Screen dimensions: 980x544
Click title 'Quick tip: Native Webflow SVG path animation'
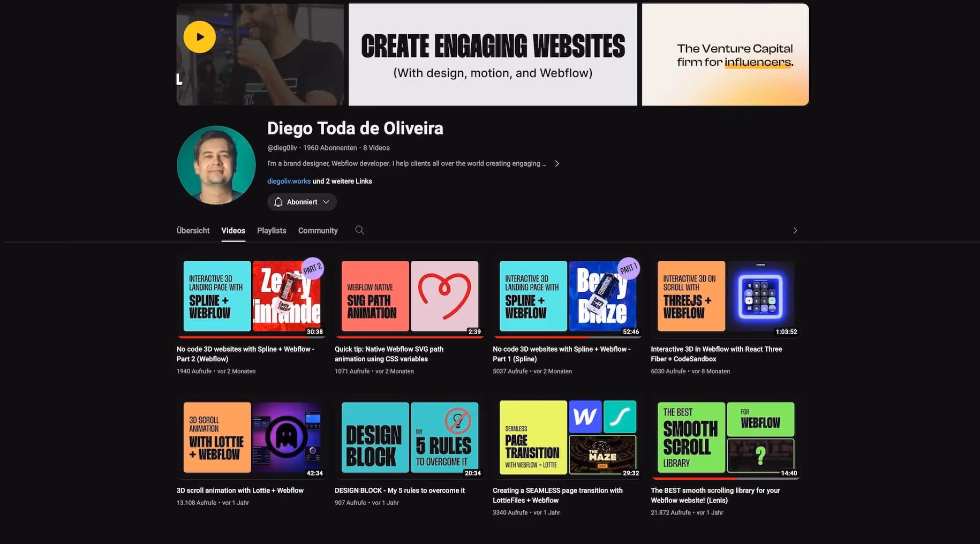coord(389,354)
